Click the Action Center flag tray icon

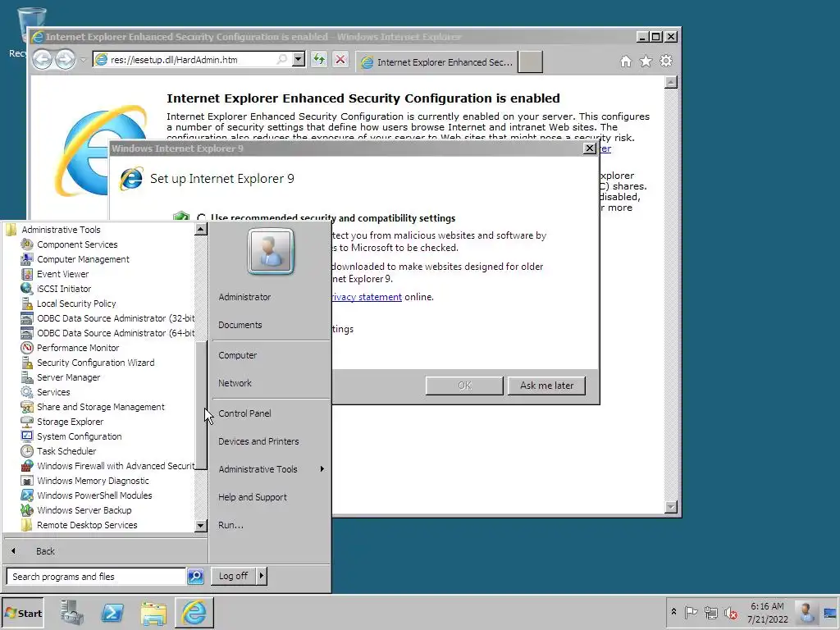point(691,612)
